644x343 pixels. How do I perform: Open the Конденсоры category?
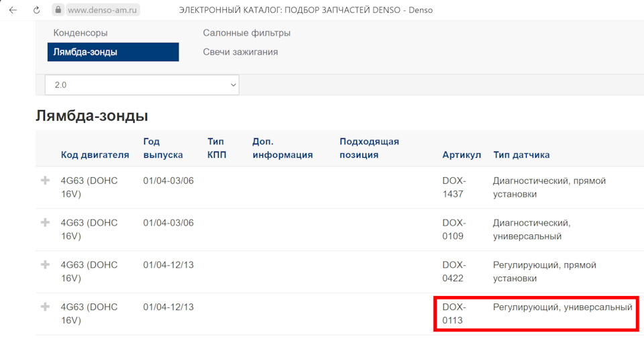80,33
